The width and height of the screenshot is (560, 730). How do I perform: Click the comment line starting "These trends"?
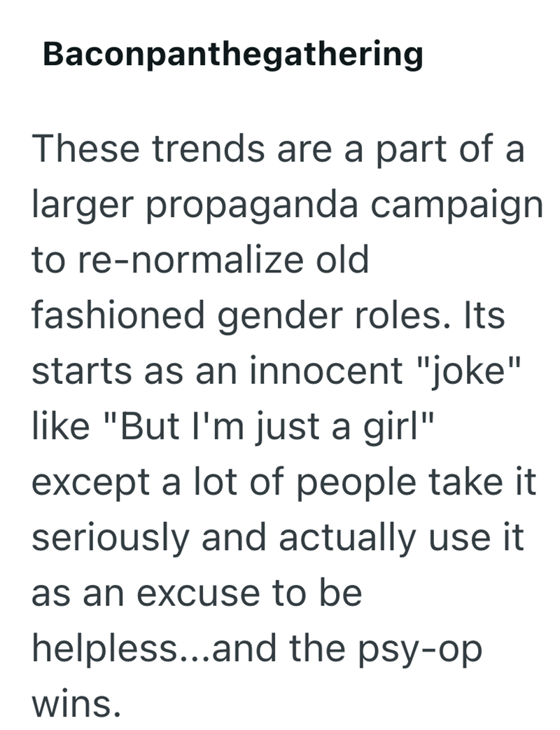coord(278,149)
